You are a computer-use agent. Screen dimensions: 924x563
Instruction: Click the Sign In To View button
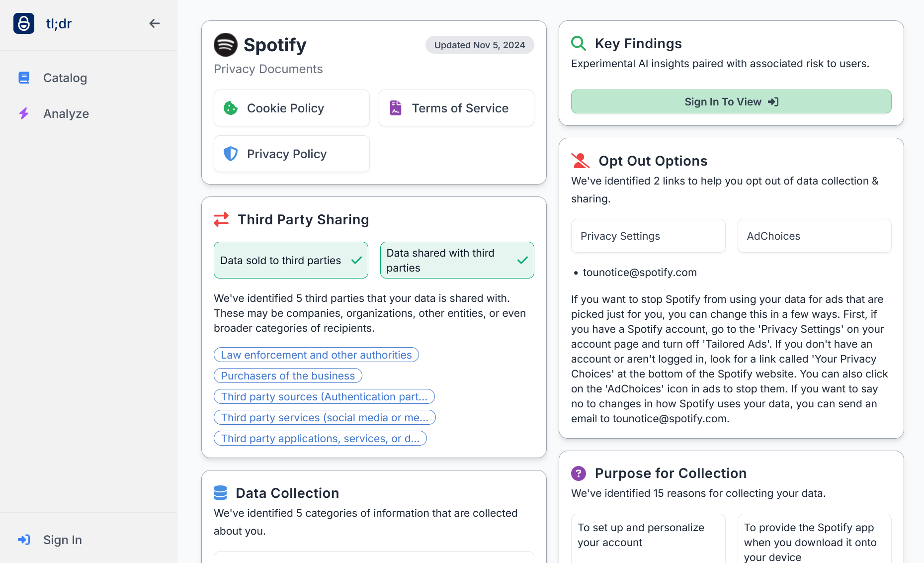pyautogui.click(x=731, y=101)
